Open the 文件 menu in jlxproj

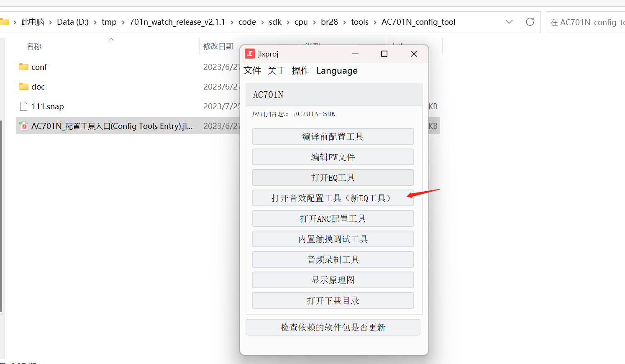tap(252, 71)
